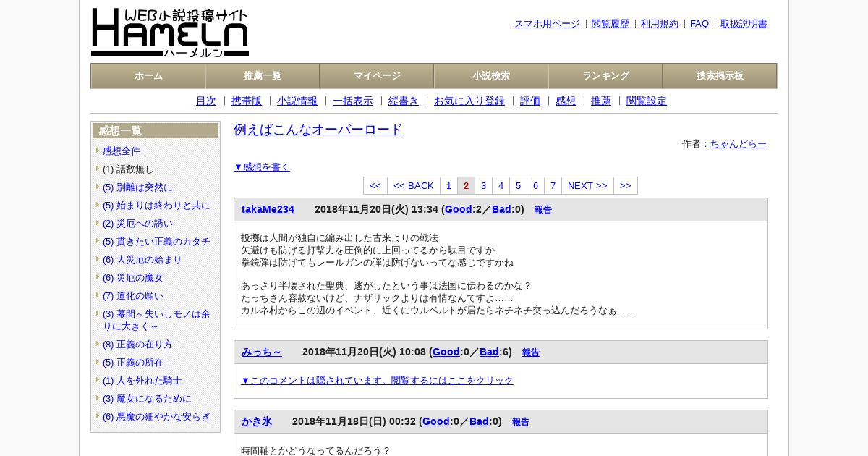Open 閲覧設定 in the sub menu
The image size is (868, 456).
[x=647, y=101]
